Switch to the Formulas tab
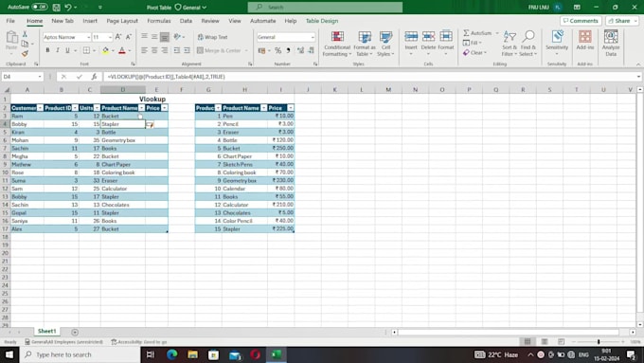 [x=159, y=21]
